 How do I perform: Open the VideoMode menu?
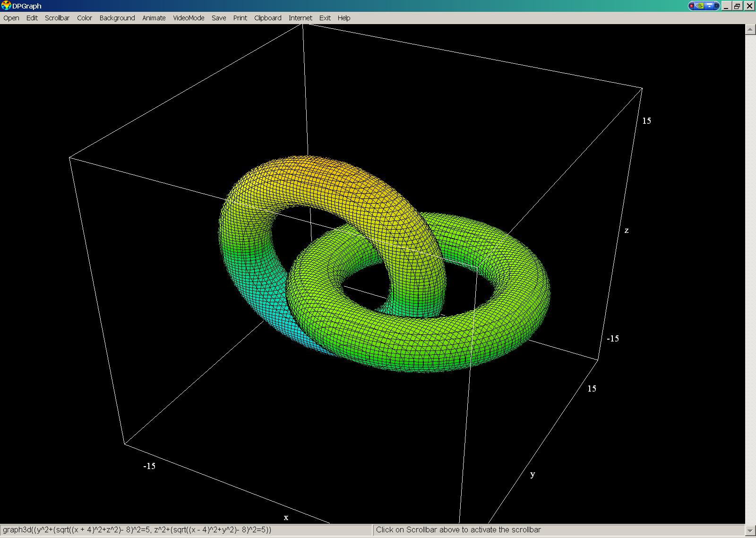[x=189, y=18]
